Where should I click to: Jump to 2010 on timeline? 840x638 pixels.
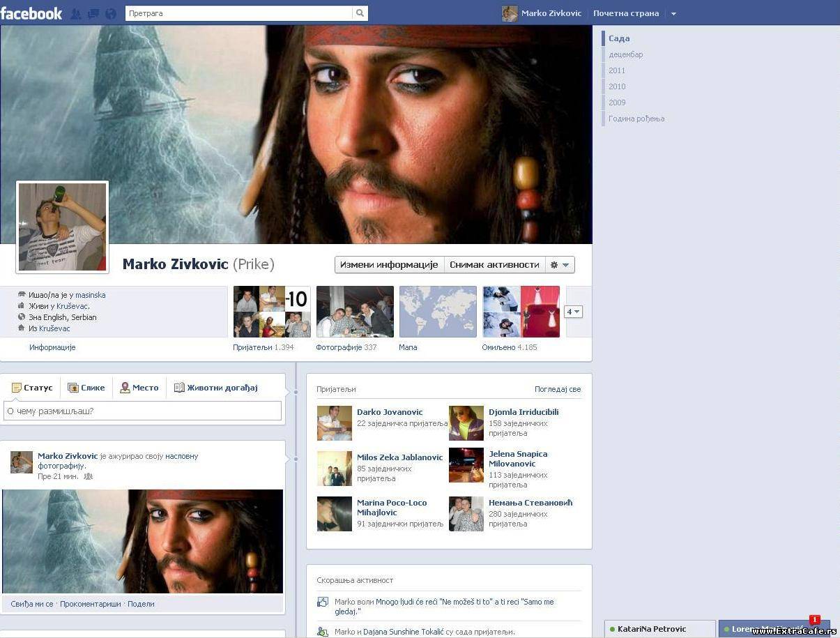click(x=617, y=86)
